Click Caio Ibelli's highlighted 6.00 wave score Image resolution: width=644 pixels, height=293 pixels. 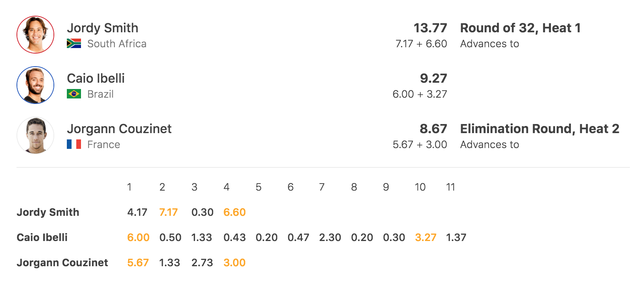point(138,237)
